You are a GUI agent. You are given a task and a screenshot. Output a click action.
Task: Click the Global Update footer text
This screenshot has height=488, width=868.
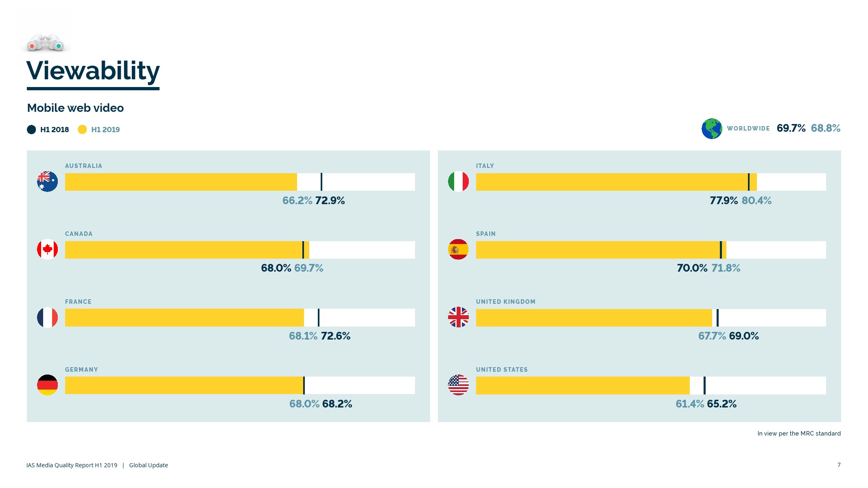[x=148, y=465]
